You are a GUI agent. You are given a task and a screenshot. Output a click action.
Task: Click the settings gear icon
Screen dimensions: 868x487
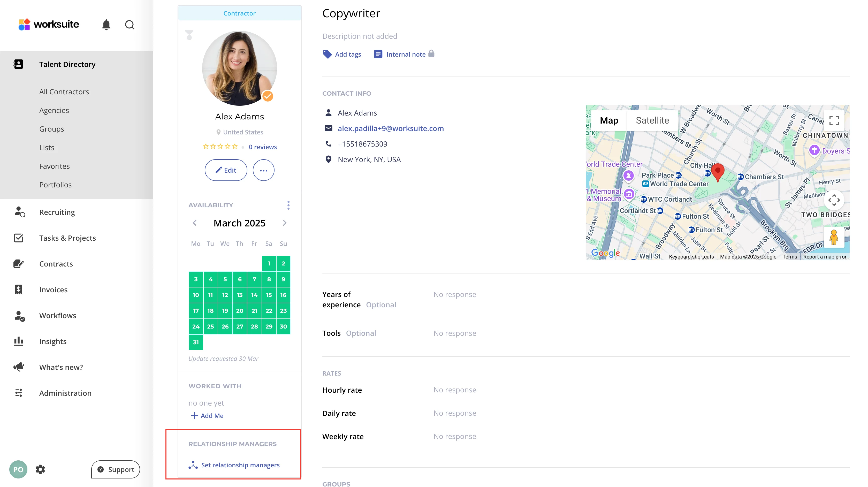(40, 469)
